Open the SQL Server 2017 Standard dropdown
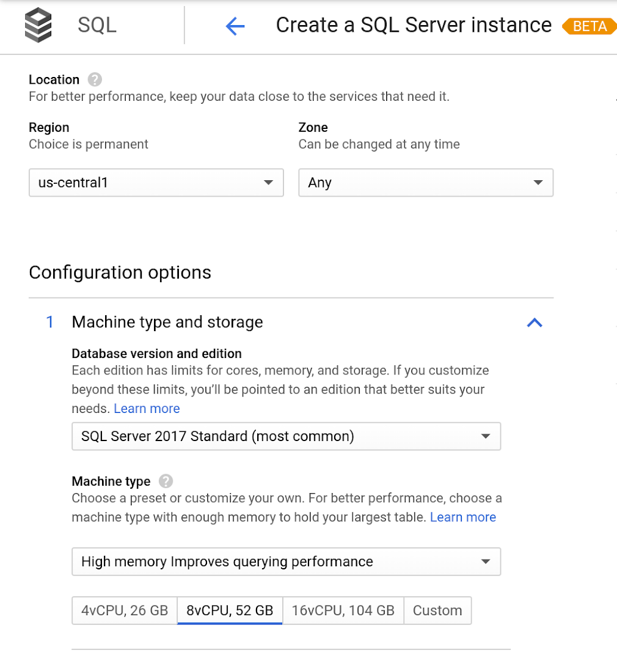 pos(286,436)
